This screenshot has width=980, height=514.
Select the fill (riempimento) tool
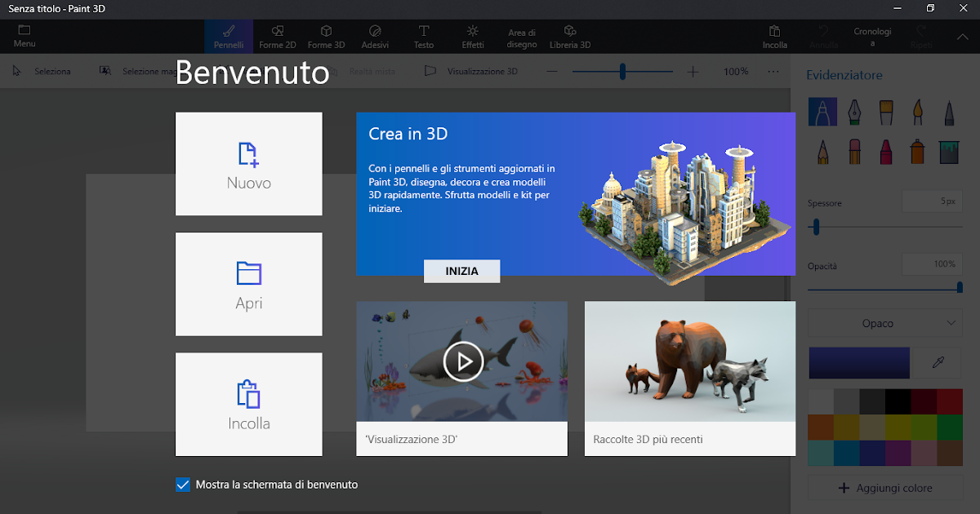(x=948, y=151)
